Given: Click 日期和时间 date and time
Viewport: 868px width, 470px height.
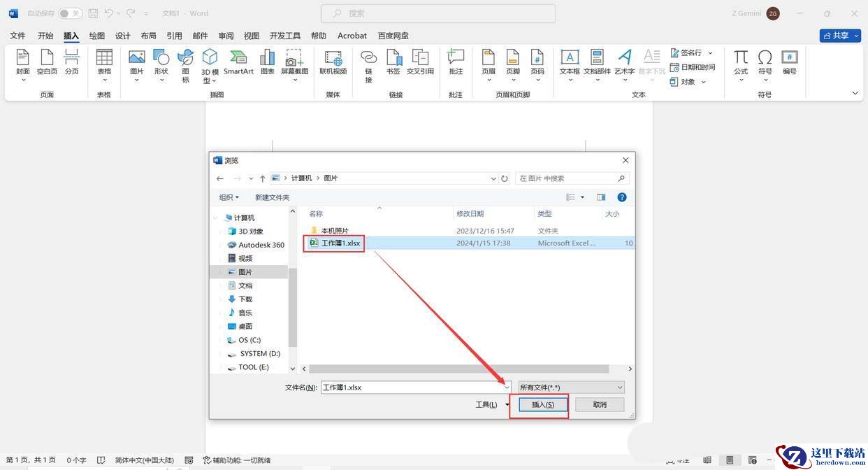Looking at the screenshot, I should [x=693, y=67].
